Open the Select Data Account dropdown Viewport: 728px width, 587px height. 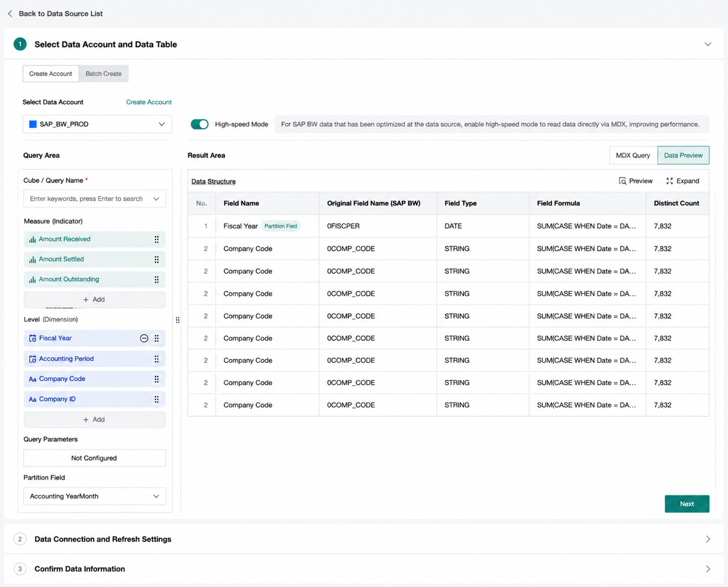(97, 124)
